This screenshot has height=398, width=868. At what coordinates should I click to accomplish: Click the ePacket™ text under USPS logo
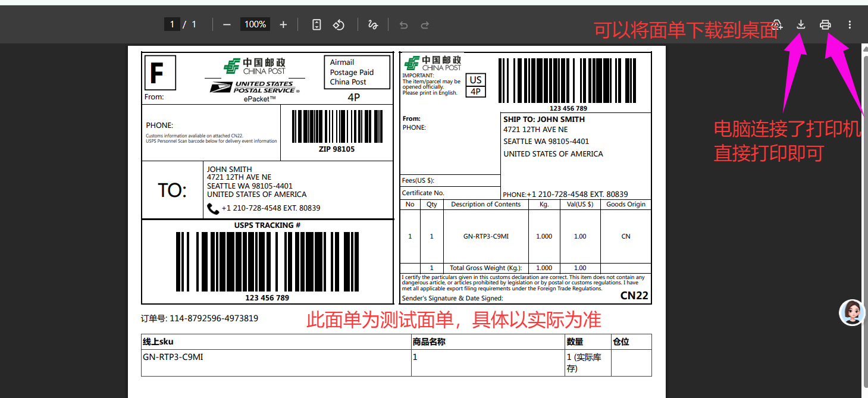click(x=260, y=99)
